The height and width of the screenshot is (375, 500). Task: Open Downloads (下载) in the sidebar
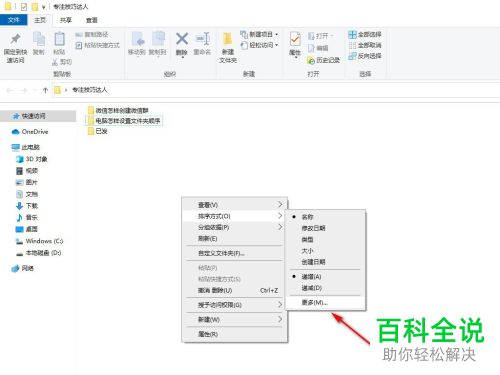pyautogui.click(x=27, y=206)
